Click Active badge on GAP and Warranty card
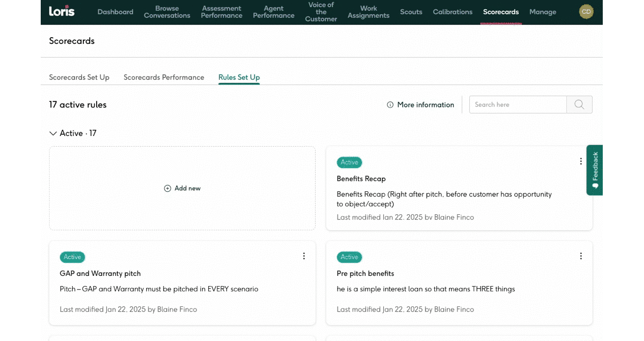The height and width of the screenshot is (341, 644). point(72,257)
